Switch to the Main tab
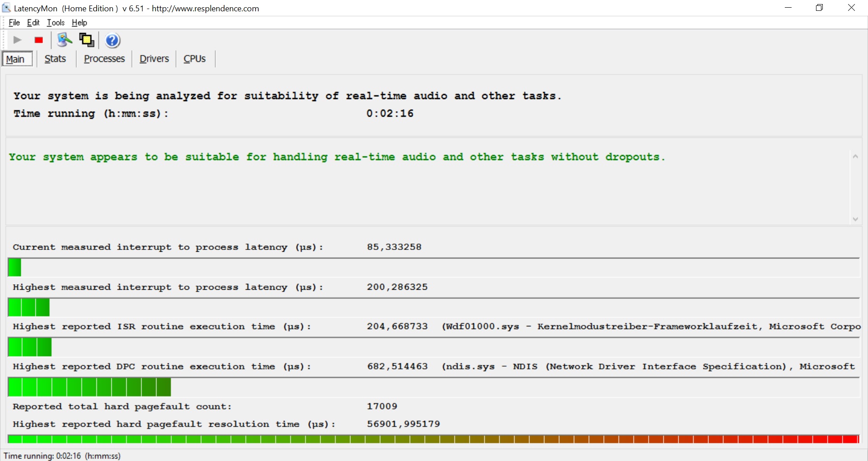The height and width of the screenshot is (461, 868). [x=17, y=59]
